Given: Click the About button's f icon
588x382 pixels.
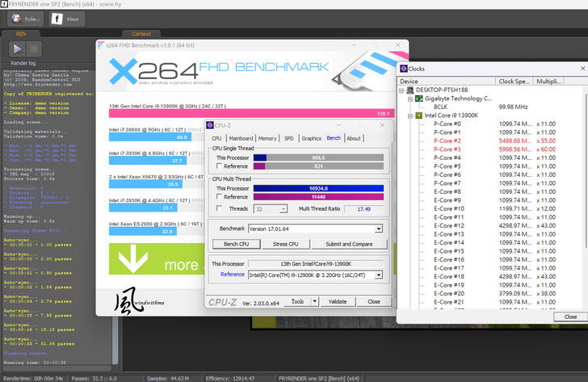Looking at the screenshot, I should coord(57,18).
